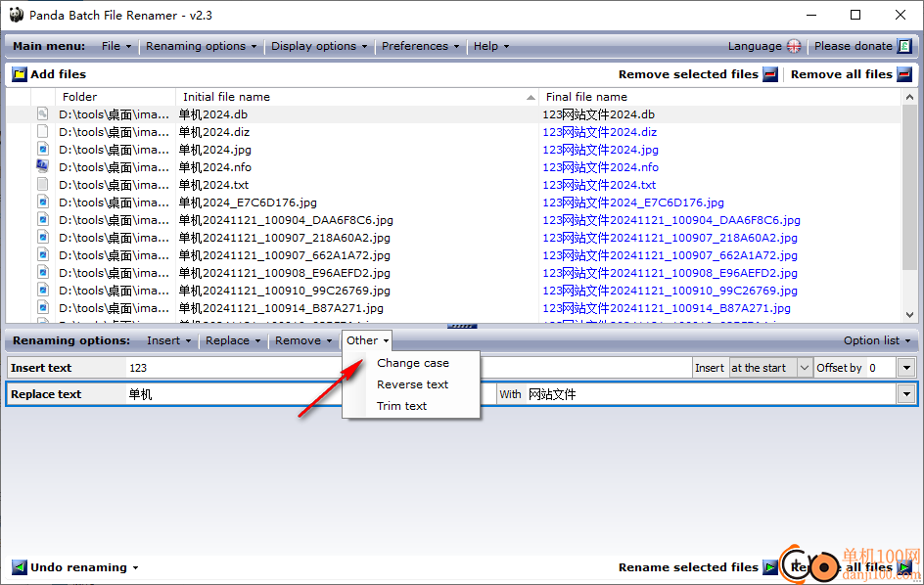Click the Remove all files icon
924x585 pixels.
904,74
